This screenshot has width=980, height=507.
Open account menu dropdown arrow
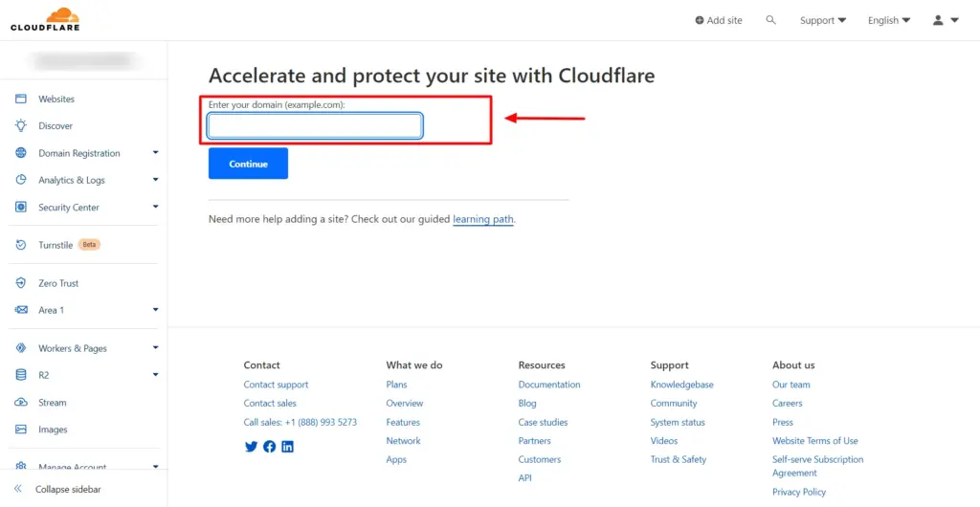[x=954, y=20]
